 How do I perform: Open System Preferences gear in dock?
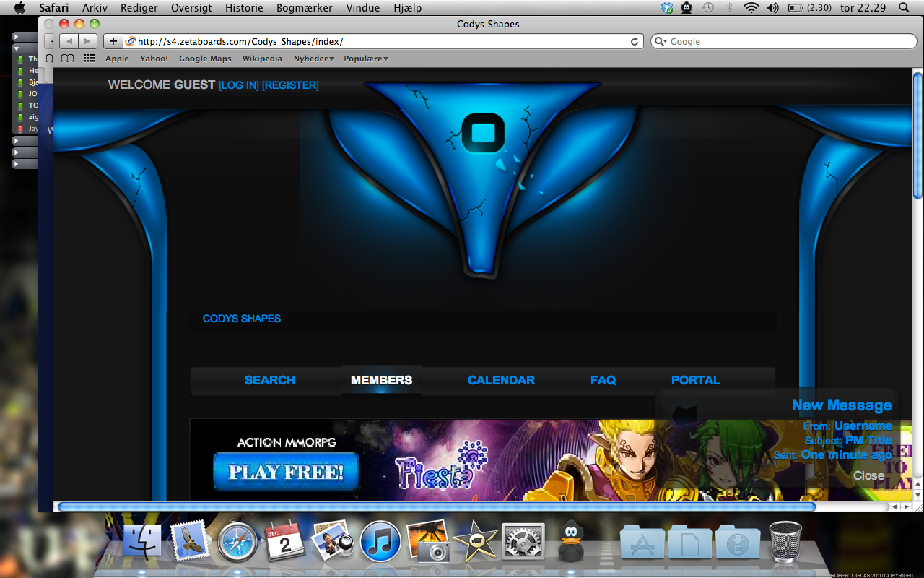523,541
